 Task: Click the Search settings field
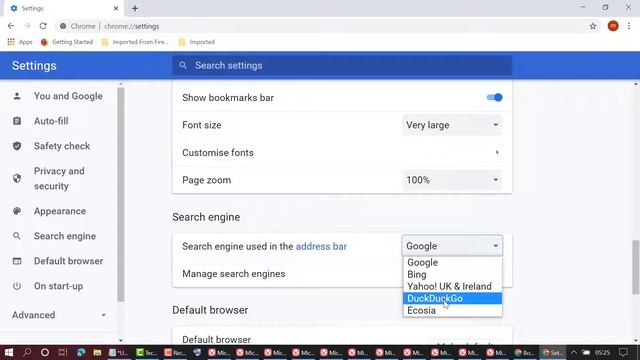tap(342, 65)
